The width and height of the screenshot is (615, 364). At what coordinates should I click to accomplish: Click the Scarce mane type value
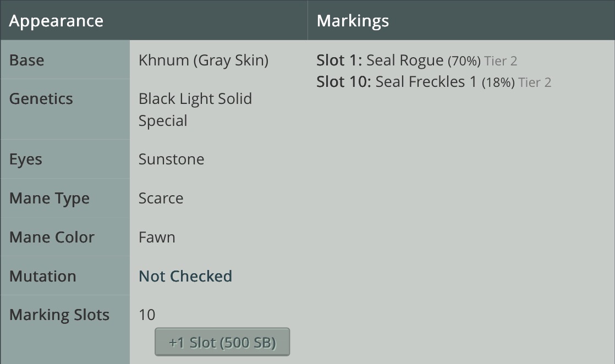(x=161, y=198)
